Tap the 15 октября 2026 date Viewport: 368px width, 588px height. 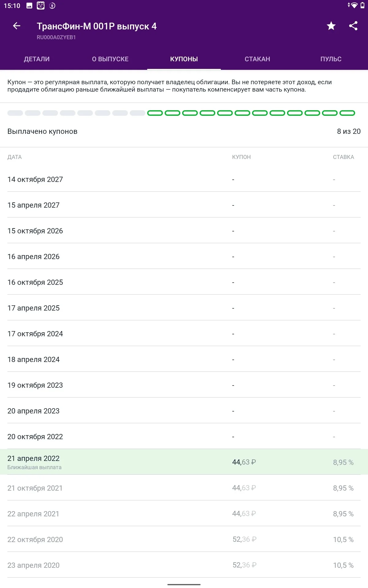click(x=35, y=231)
